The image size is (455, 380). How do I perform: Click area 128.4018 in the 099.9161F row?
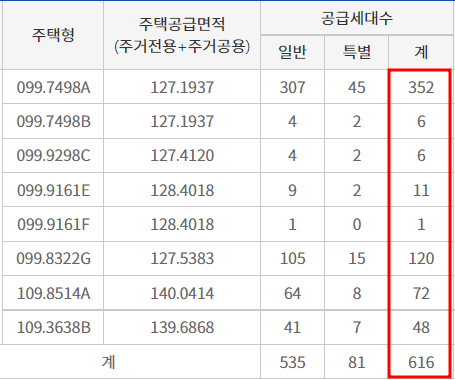pos(182,225)
